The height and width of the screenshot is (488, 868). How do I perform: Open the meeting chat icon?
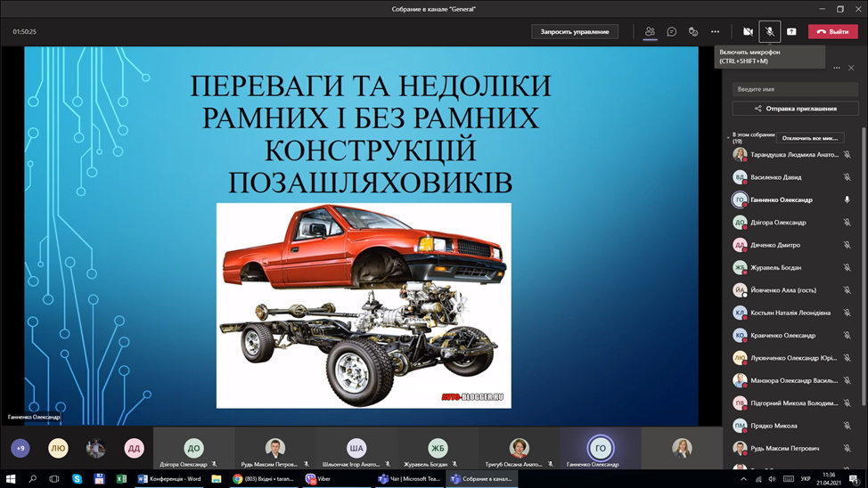click(x=671, y=31)
